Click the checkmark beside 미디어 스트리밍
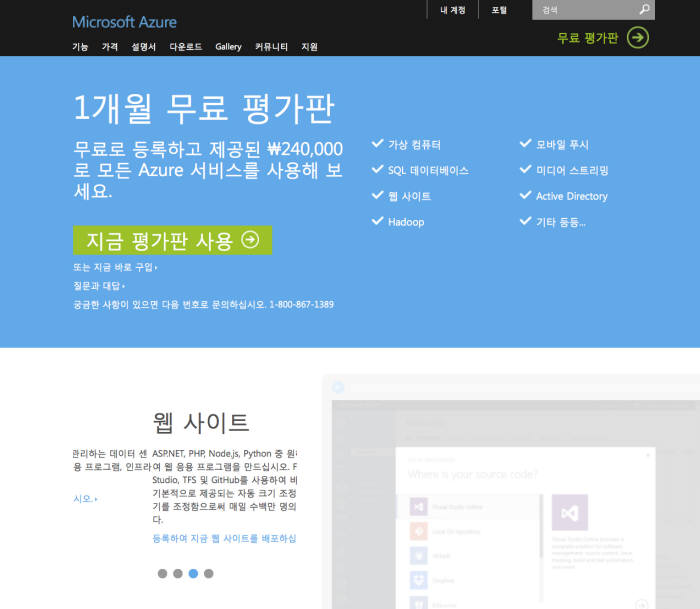This screenshot has height=609, width=700. [x=526, y=169]
